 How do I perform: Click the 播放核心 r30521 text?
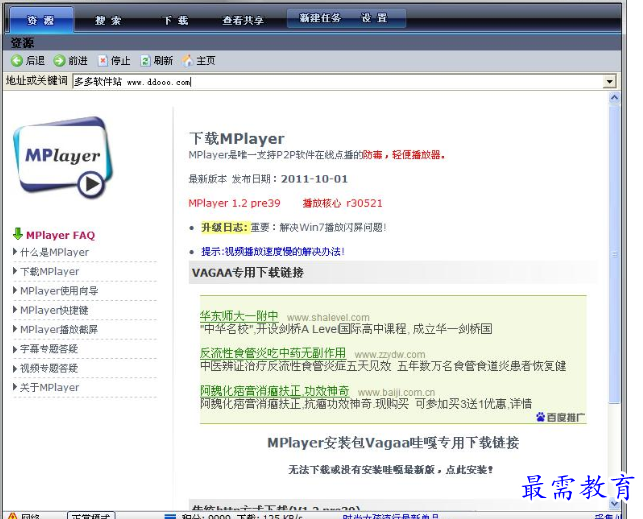tap(342, 203)
